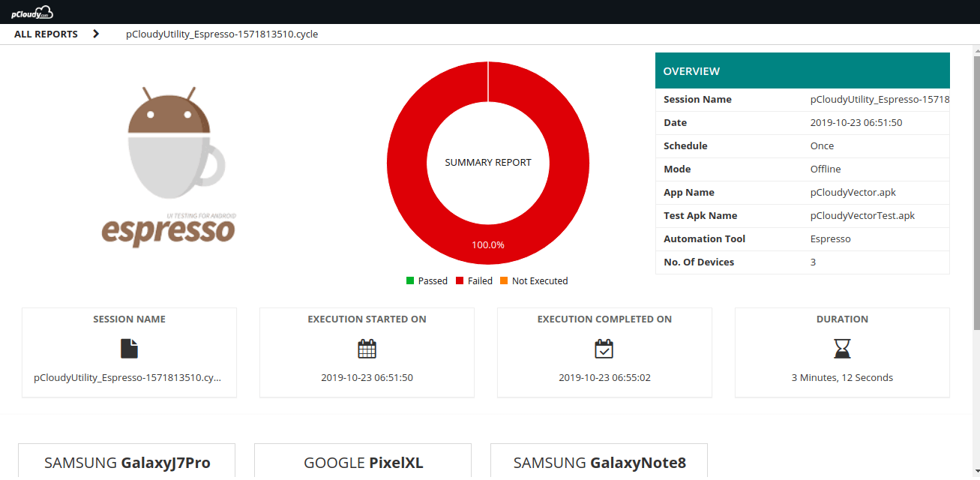Select the Date value 2019-10-23 06:51:50 in Overview

click(856, 123)
